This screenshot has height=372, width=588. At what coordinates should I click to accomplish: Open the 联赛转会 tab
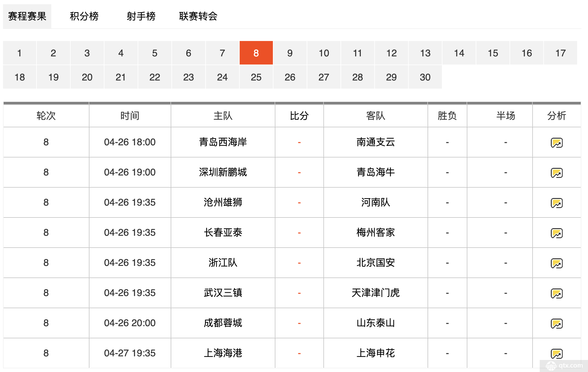tap(198, 16)
